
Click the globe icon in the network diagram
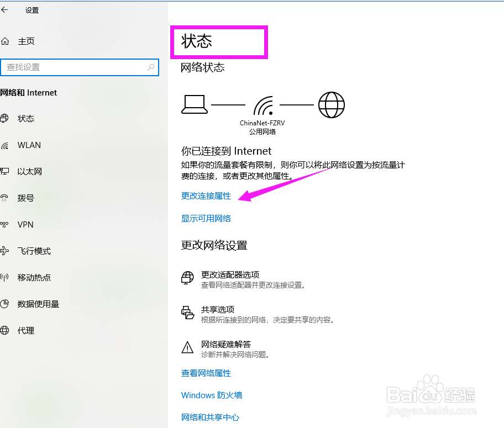click(332, 104)
